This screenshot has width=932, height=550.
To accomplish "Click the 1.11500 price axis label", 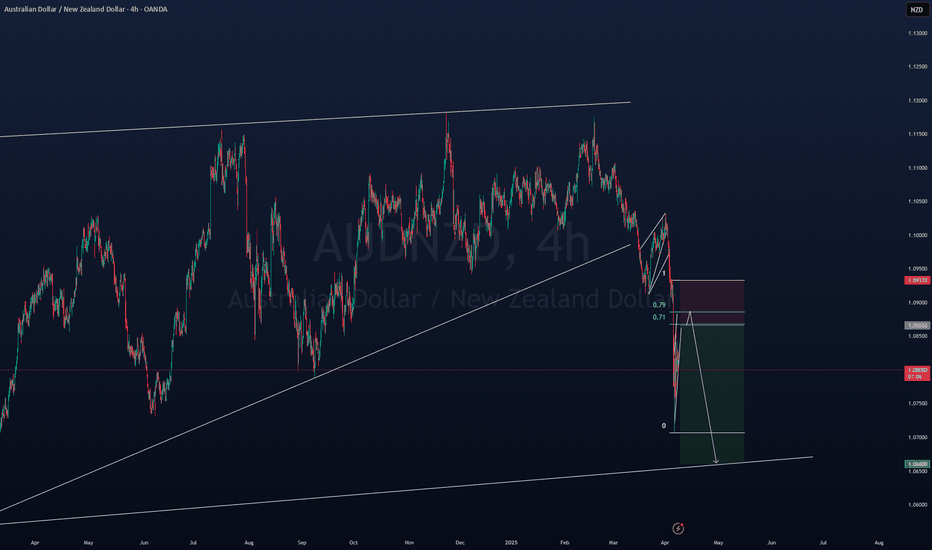I will [917, 134].
